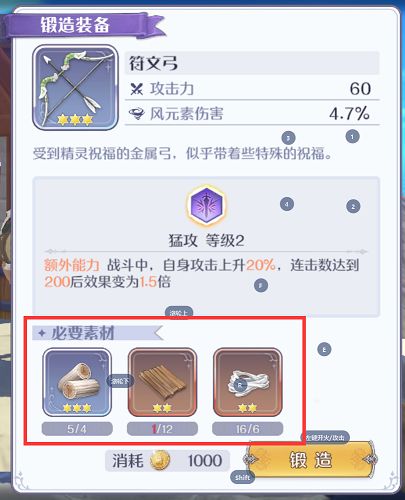Click the F key hint badge

tap(261, 285)
